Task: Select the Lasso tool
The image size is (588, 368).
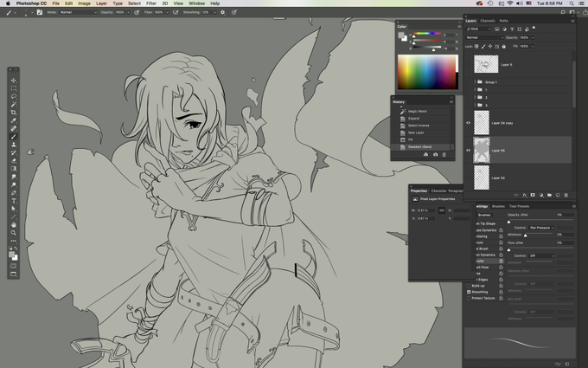Action: click(14, 96)
